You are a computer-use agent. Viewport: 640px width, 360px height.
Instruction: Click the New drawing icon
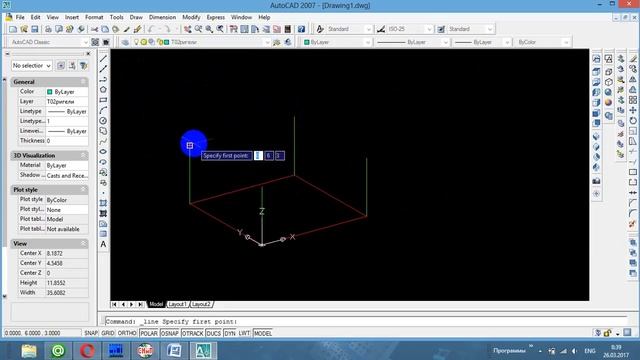pos(13,29)
